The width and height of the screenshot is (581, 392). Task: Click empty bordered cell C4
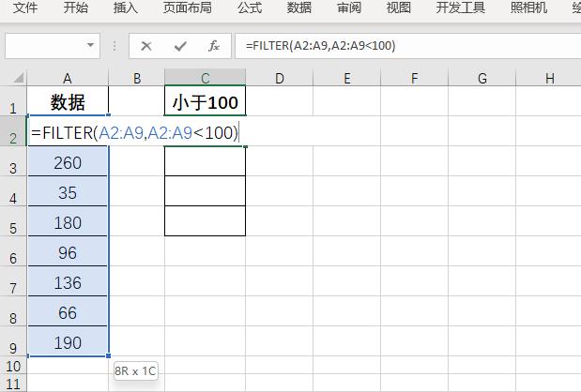click(206, 191)
